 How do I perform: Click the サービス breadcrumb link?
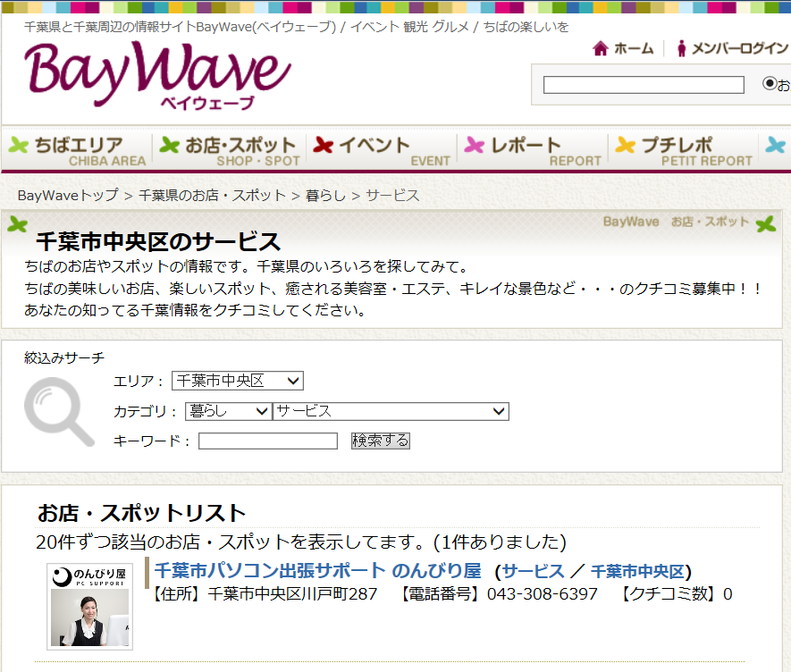pos(392,195)
